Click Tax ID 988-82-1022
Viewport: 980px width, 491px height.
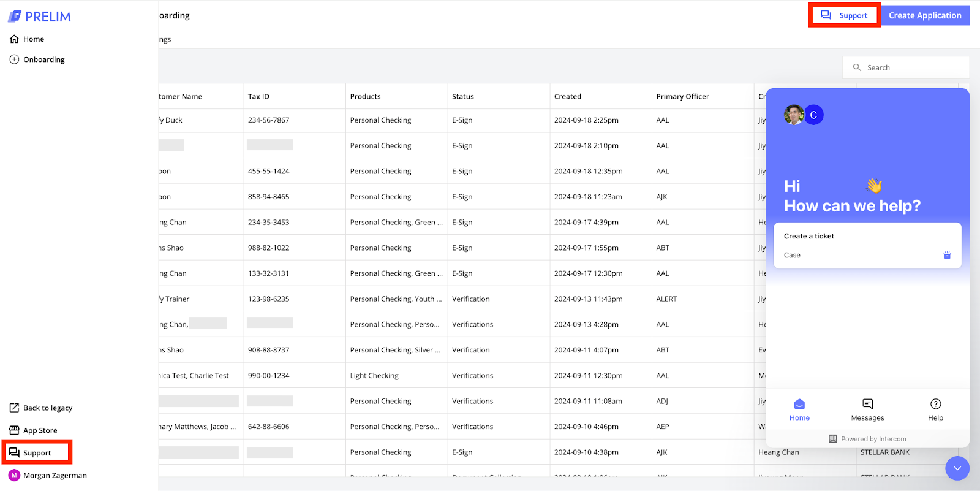tap(268, 248)
